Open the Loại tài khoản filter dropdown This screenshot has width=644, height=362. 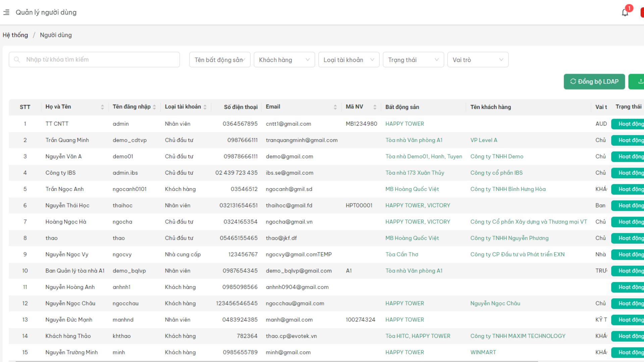pyautogui.click(x=349, y=60)
